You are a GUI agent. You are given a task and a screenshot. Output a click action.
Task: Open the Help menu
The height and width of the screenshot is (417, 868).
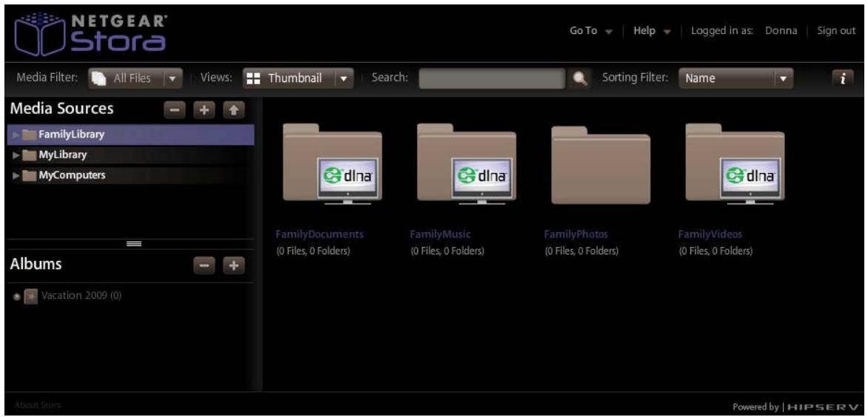pos(651,31)
